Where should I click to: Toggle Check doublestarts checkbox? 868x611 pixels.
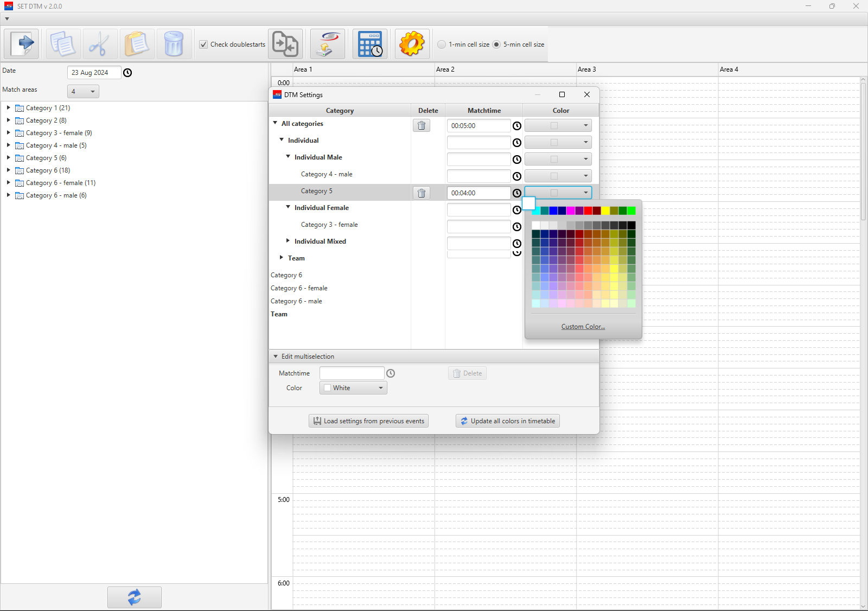tap(203, 44)
